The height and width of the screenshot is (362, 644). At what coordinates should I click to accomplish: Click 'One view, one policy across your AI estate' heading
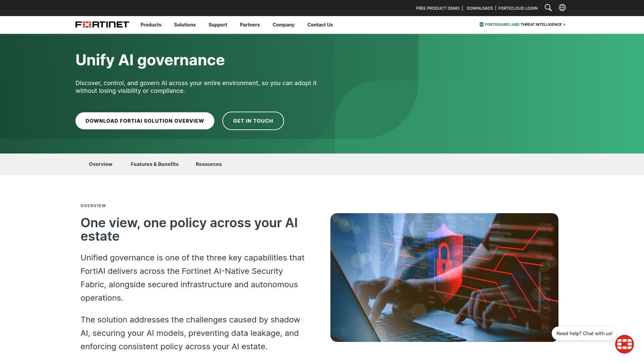point(189,230)
